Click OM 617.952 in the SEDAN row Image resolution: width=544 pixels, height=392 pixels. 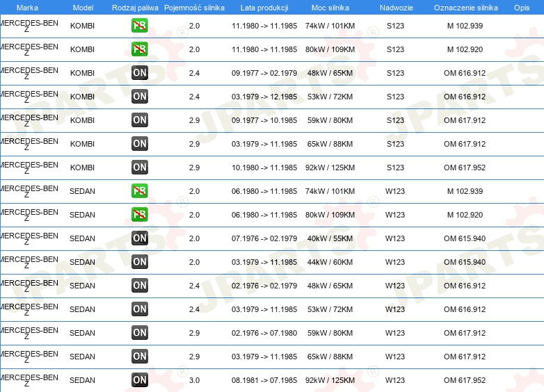click(x=465, y=380)
